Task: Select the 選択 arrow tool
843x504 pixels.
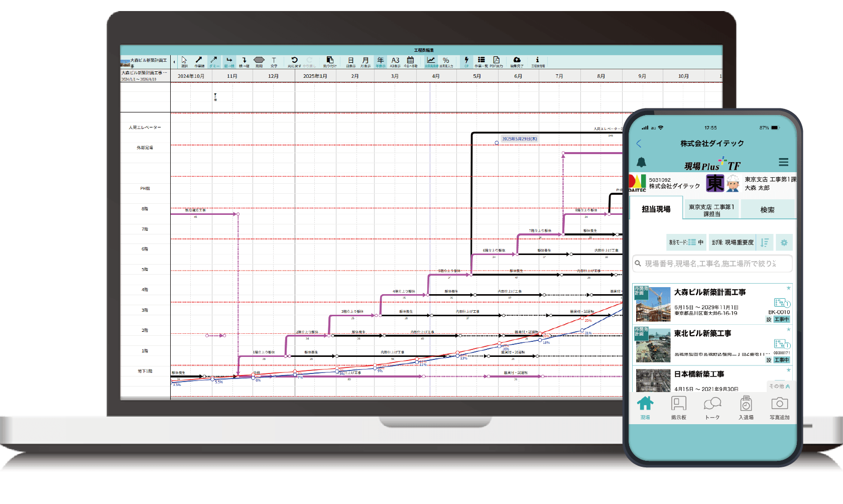Action: click(x=184, y=62)
